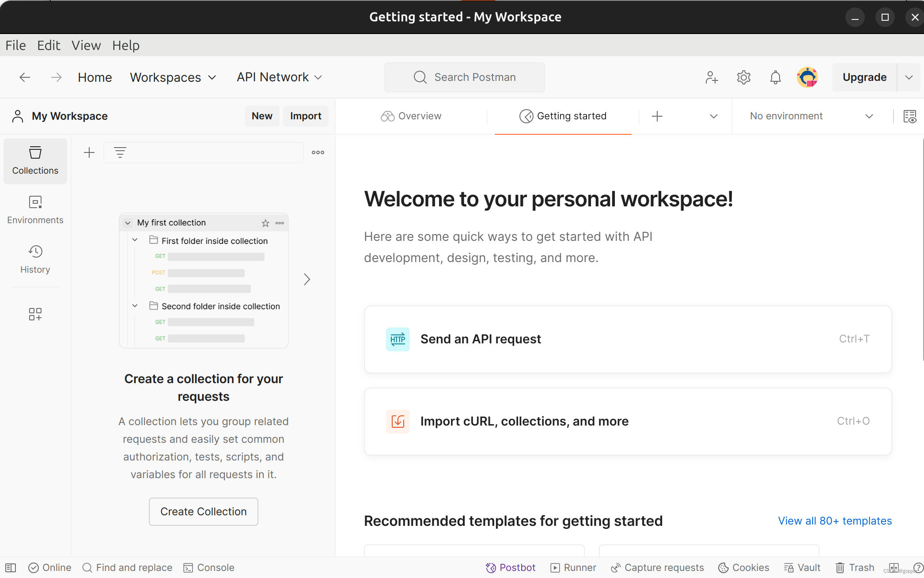Click the Online status indicator
The height and width of the screenshot is (578, 924).
click(x=49, y=568)
